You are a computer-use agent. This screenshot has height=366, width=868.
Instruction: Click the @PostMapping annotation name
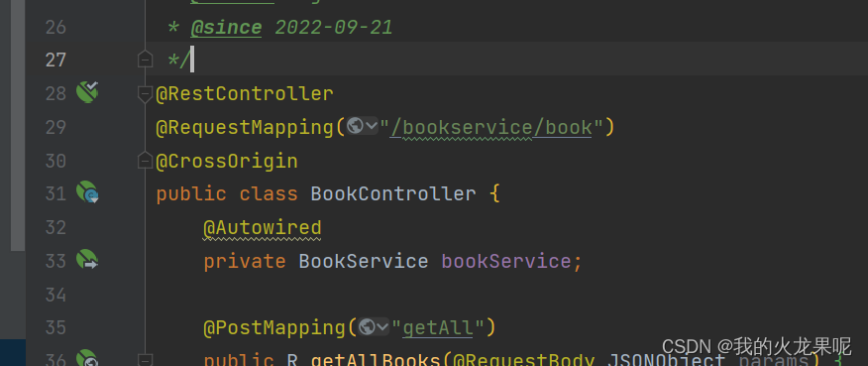[x=274, y=327]
